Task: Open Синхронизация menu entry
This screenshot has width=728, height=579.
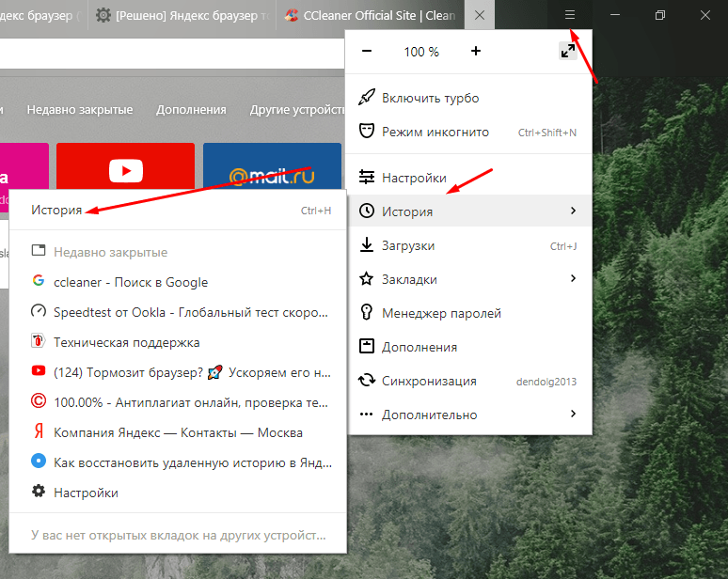Action: [x=468, y=381]
